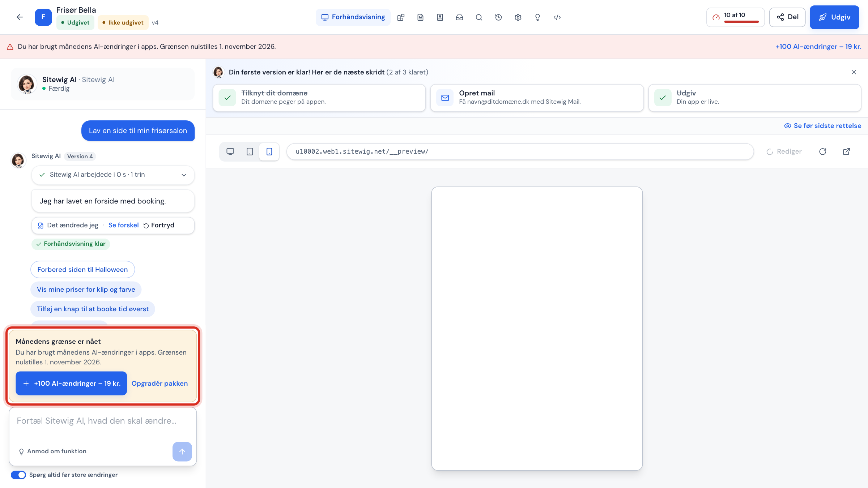Click 'Anmod om funktion' option
Image resolution: width=868 pixels, height=488 pixels.
pos(52,451)
